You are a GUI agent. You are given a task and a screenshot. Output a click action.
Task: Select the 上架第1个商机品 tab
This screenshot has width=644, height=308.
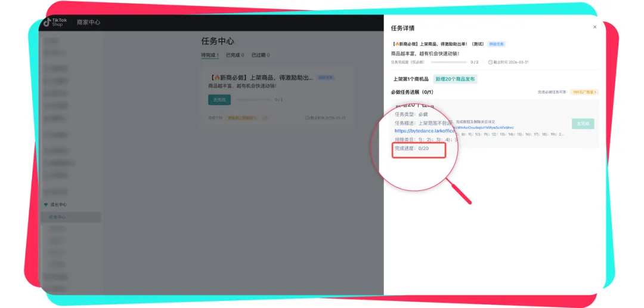(x=411, y=79)
